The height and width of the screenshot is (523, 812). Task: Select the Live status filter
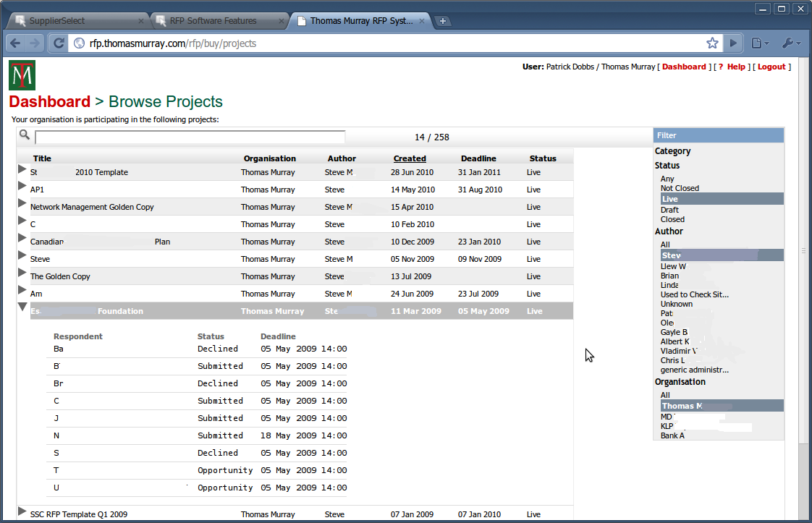click(722, 199)
